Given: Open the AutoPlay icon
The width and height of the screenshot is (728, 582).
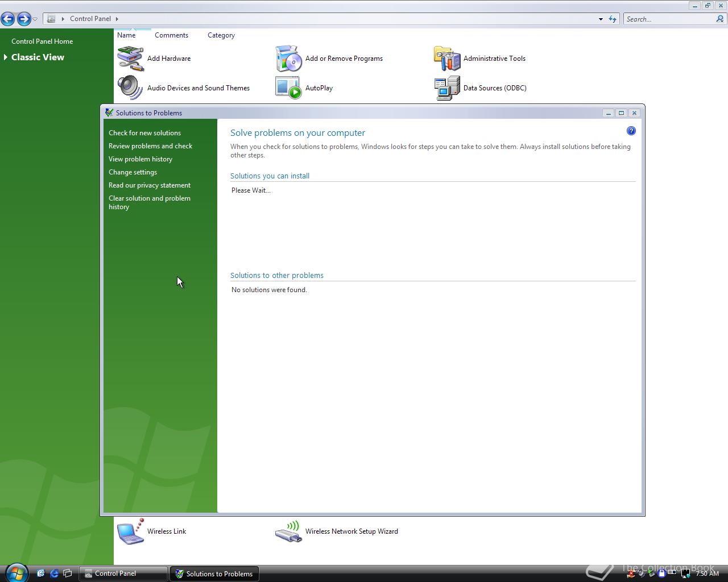Looking at the screenshot, I should (288, 88).
